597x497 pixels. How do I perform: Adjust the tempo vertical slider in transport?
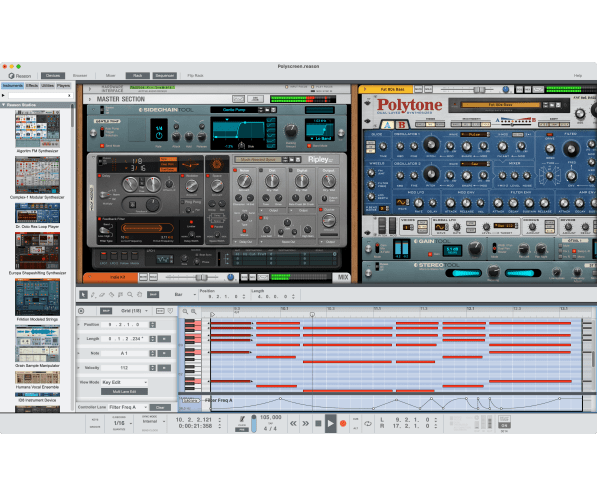(254, 423)
